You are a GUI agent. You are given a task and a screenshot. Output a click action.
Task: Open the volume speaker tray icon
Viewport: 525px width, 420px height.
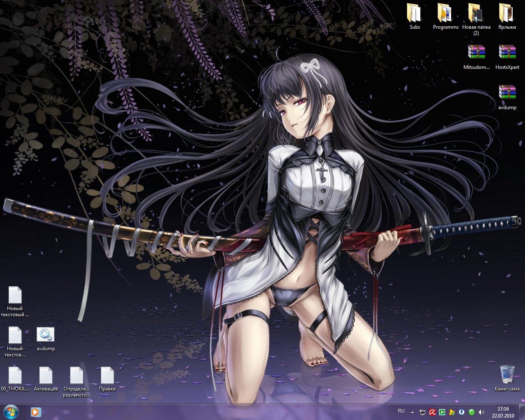tap(481, 412)
